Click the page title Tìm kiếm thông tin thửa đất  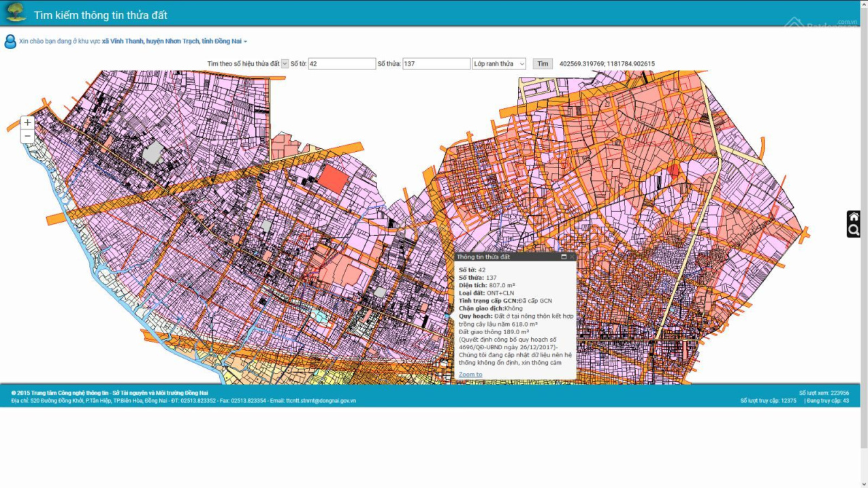click(101, 15)
